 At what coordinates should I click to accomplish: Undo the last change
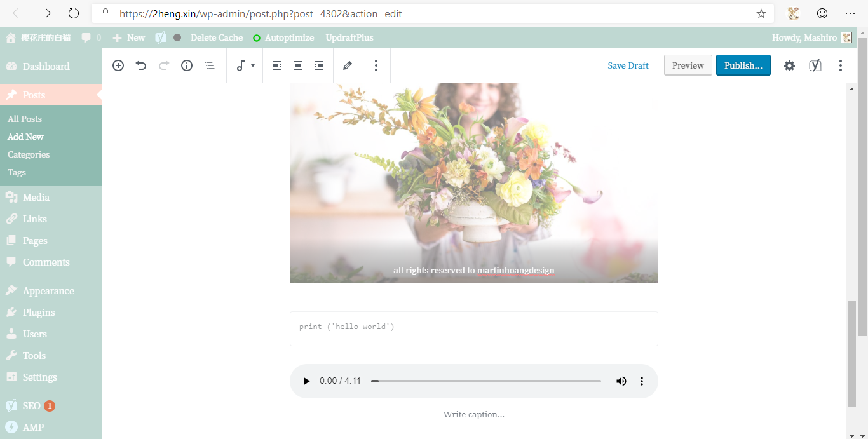[x=141, y=65]
